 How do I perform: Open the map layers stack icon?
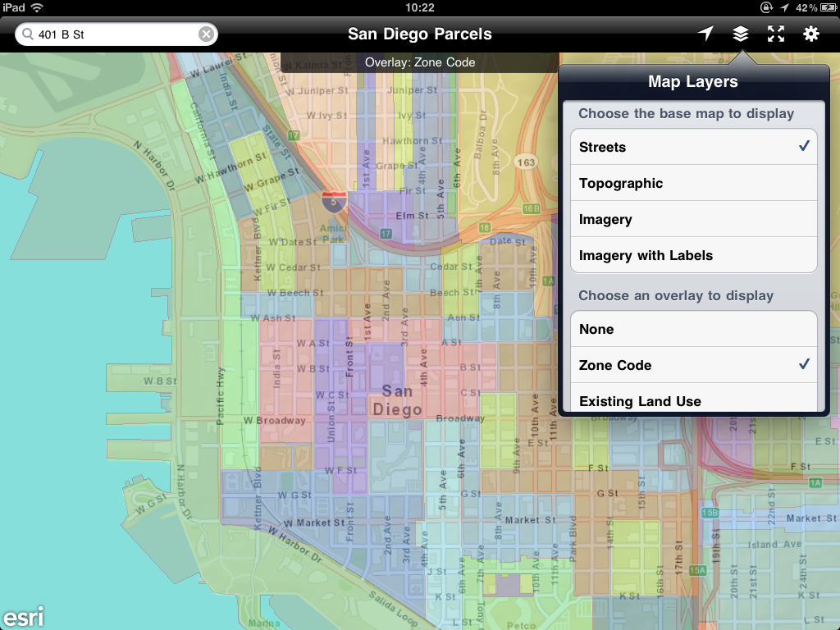point(741,34)
